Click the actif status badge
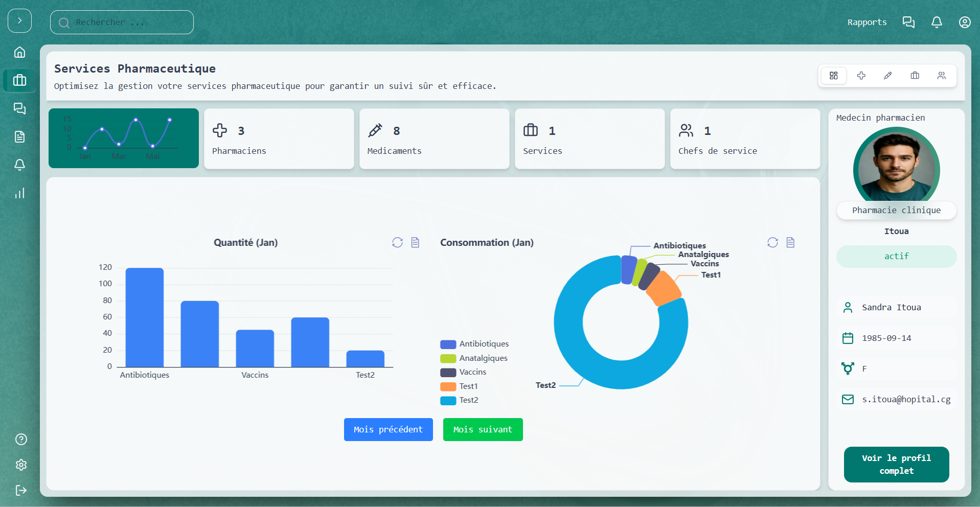Image resolution: width=980 pixels, height=507 pixels. coord(897,256)
